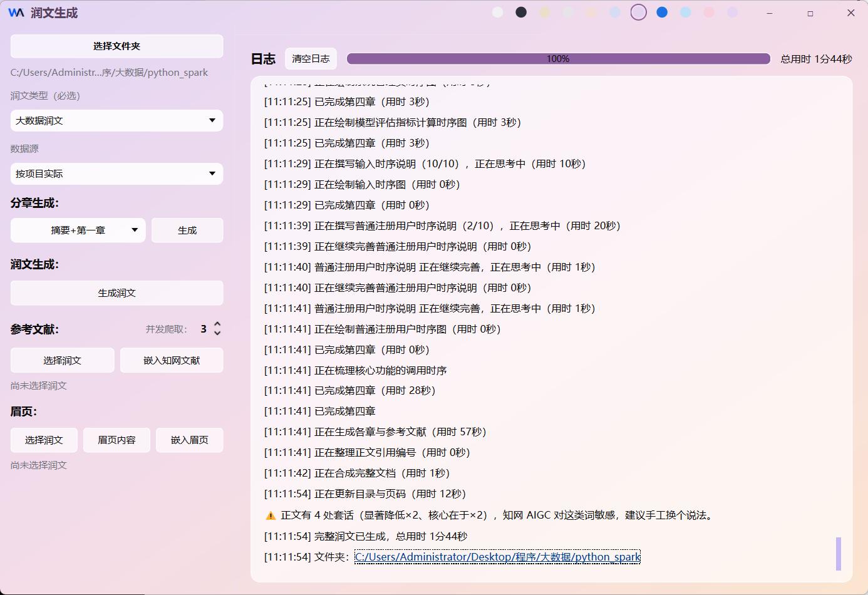Image resolution: width=868 pixels, height=595 pixels.
Task: Click 尚未选择润文 status under 眉页
Action: coord(39,465)
